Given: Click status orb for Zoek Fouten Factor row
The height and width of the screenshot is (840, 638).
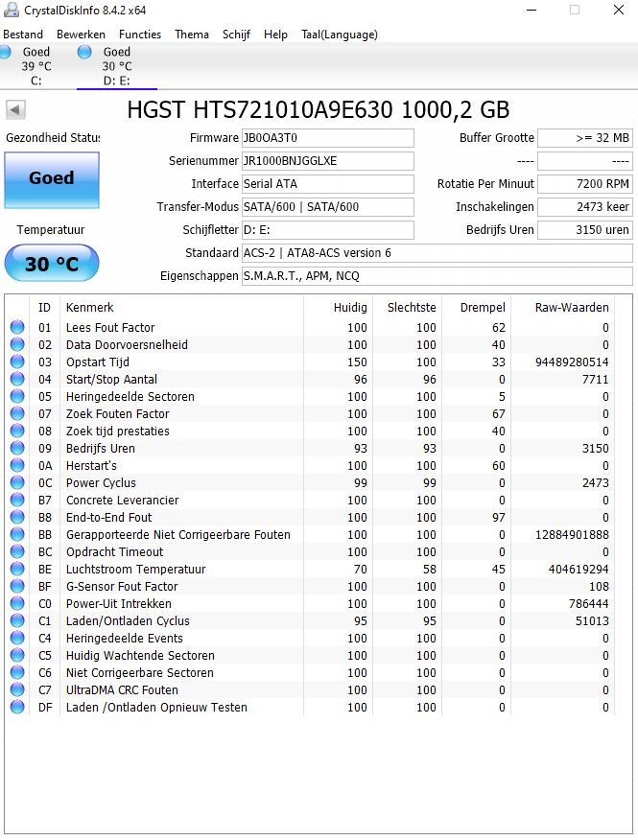Looking at the screenshot, I should click(17, 413).
